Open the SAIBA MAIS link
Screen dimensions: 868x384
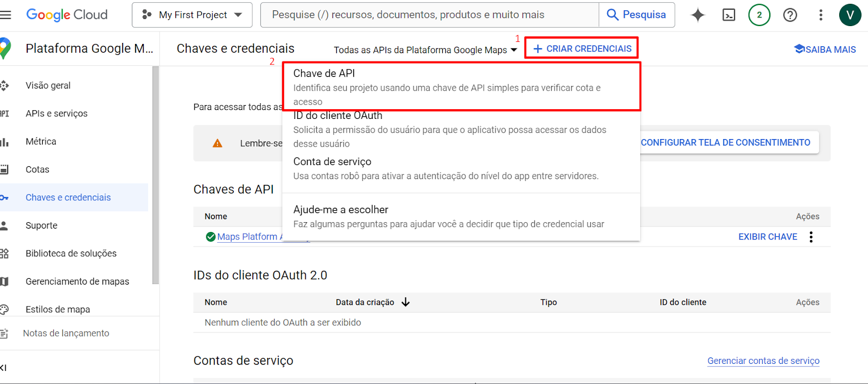825,49
